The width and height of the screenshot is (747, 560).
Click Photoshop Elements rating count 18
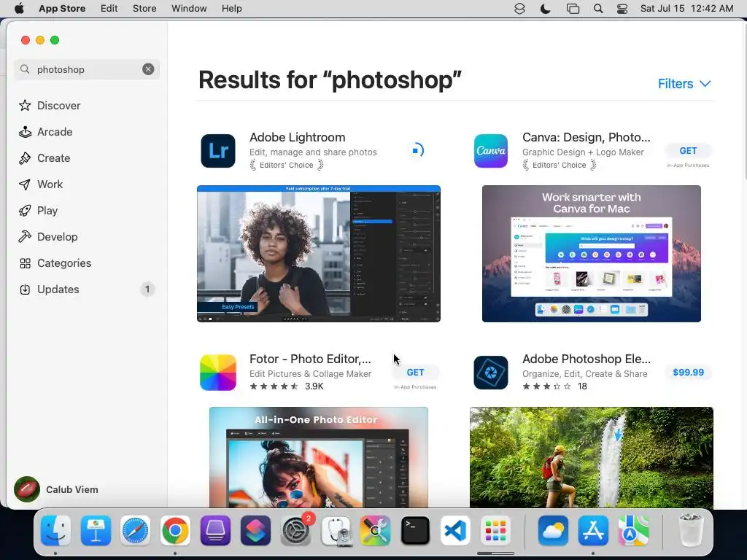click(582, 386)
